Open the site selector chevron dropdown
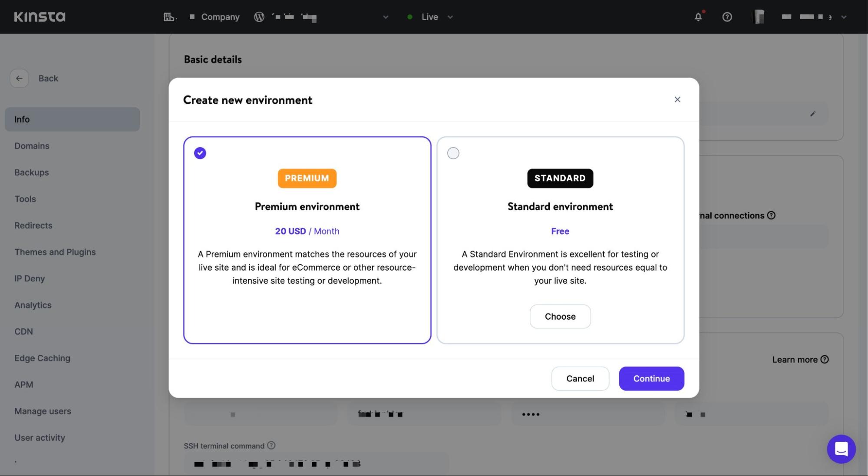This screenshot has width=868, height=476. click(385, 17)
